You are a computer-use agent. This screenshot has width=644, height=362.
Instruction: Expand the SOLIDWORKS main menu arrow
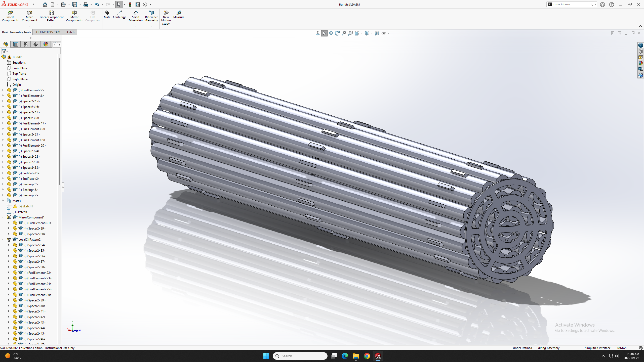33,5
